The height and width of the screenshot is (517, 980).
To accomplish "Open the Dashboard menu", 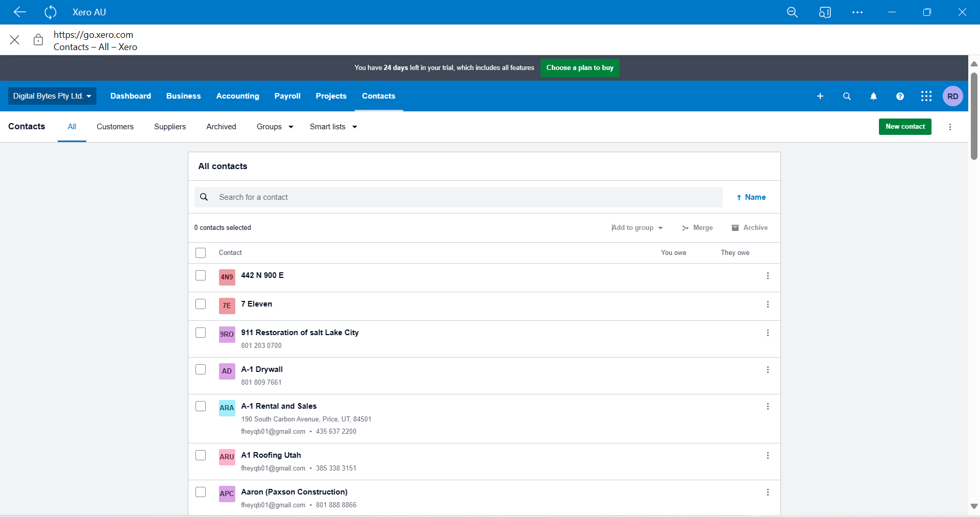I will (x=131, y=96).
